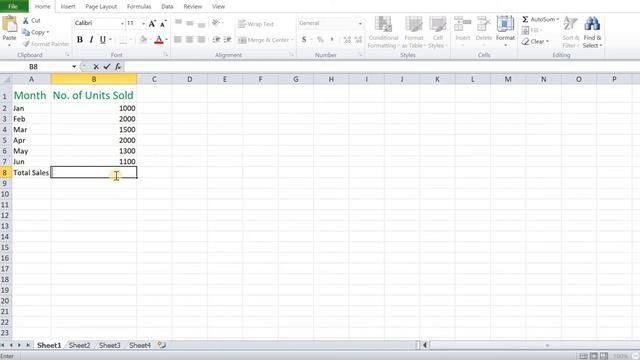
Task: Switch to the Data tab
Action: (167, 7)
